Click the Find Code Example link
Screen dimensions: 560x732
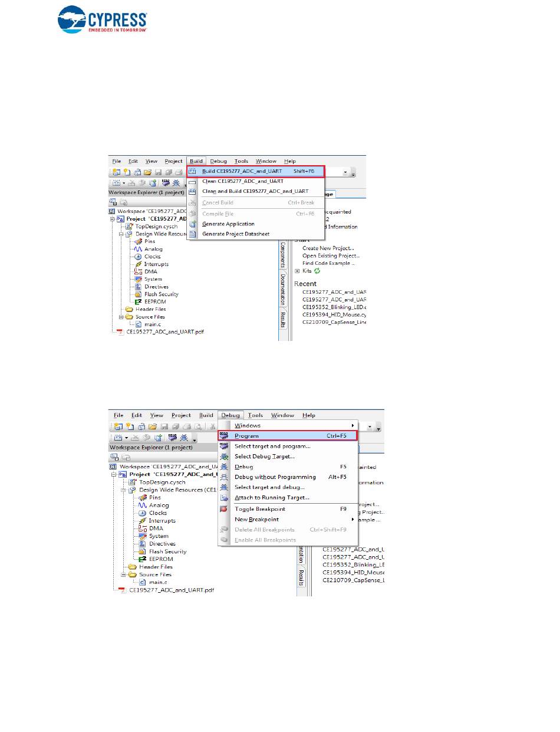(328, 264)
